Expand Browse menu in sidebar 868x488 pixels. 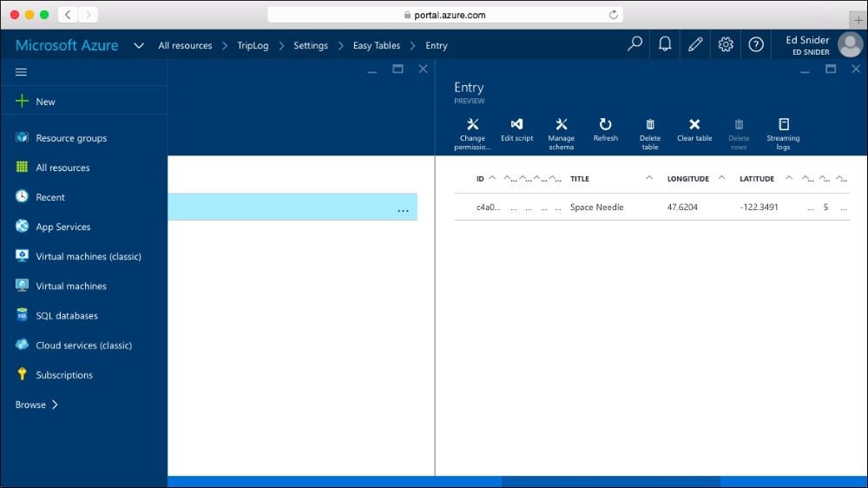point(36,405)
